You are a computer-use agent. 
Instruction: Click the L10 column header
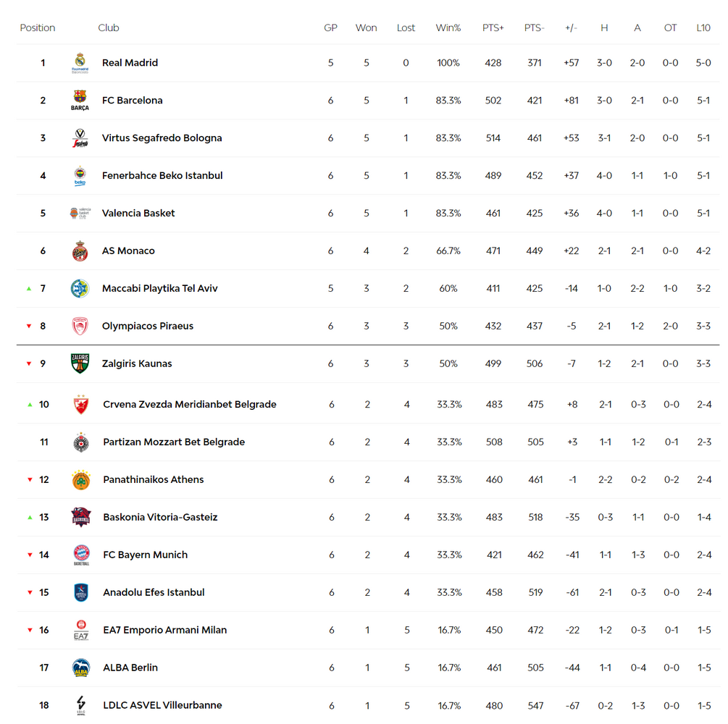coord(703,28)
